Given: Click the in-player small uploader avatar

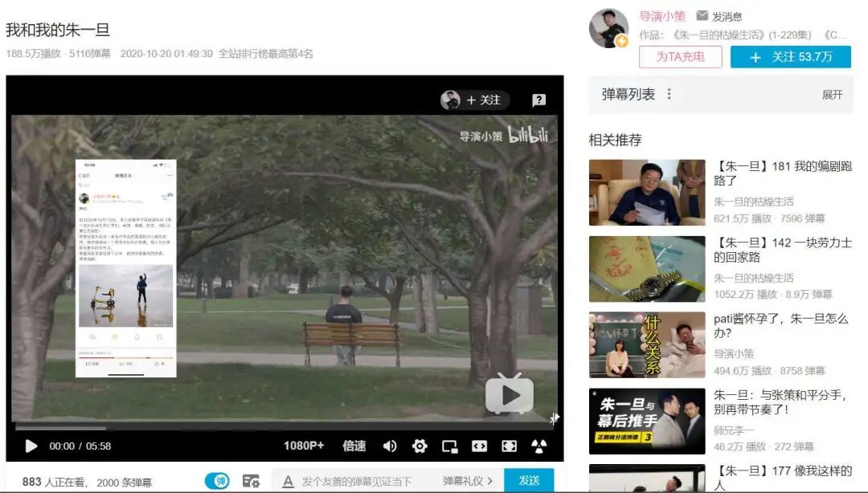Looking at the screenshot, I should (450, 100).
